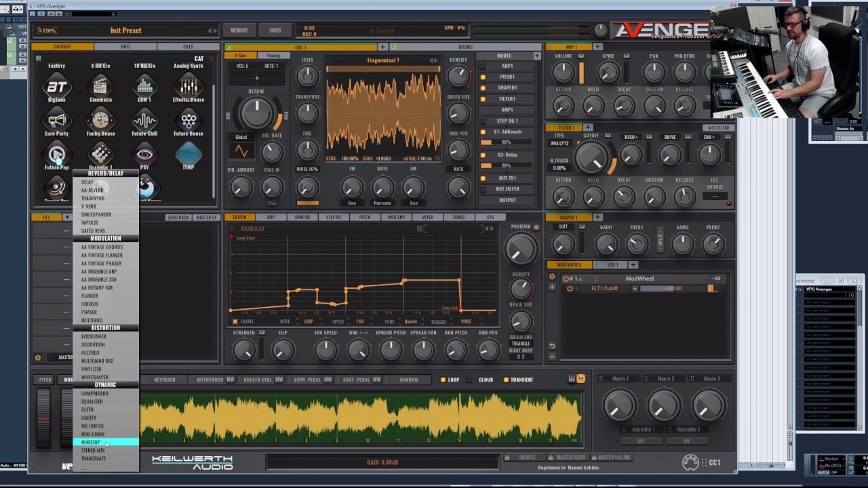Click the Macro 1 knob
This screenshot has height=488, width=868.
620,405
